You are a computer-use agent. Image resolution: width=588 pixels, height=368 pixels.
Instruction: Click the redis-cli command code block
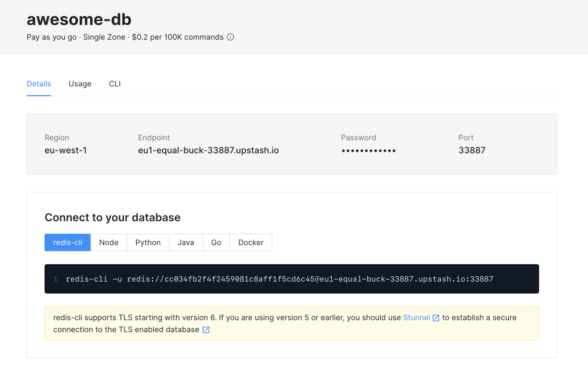pyautogui.click(x=279, y=279)
